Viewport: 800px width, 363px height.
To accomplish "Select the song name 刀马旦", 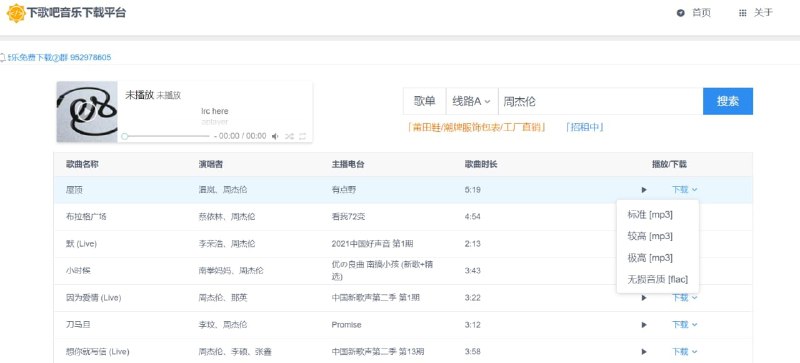I will pos(78,325).
